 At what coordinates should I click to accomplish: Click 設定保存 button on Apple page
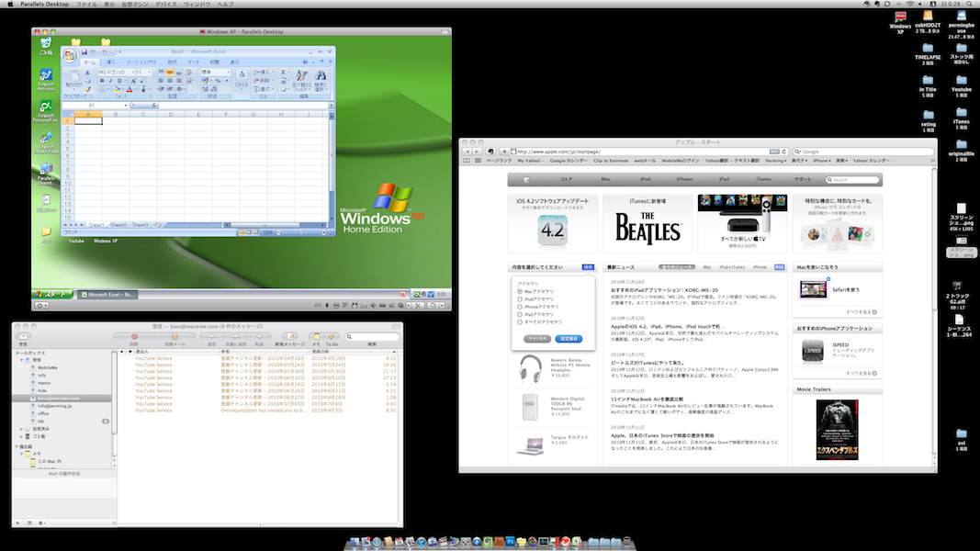tap(569, 339)
